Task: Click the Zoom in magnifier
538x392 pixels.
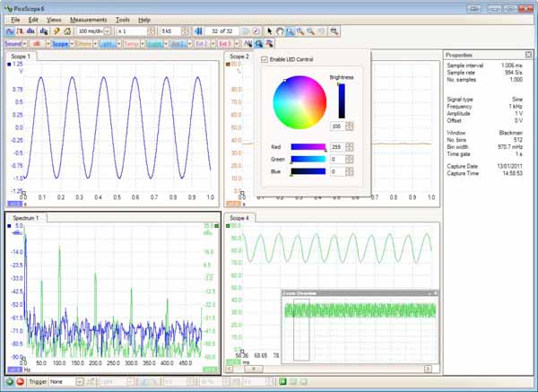Action: pos(300,31)
